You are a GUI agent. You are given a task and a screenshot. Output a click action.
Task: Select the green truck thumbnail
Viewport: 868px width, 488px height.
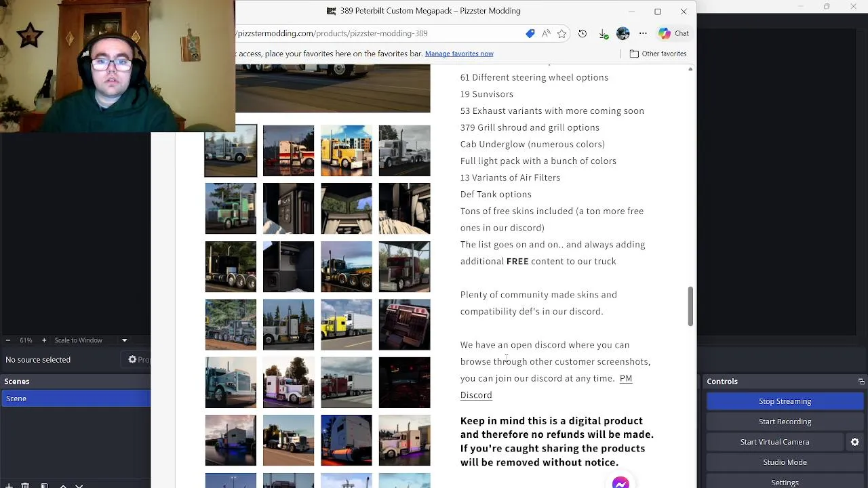(x=231, y=209)
